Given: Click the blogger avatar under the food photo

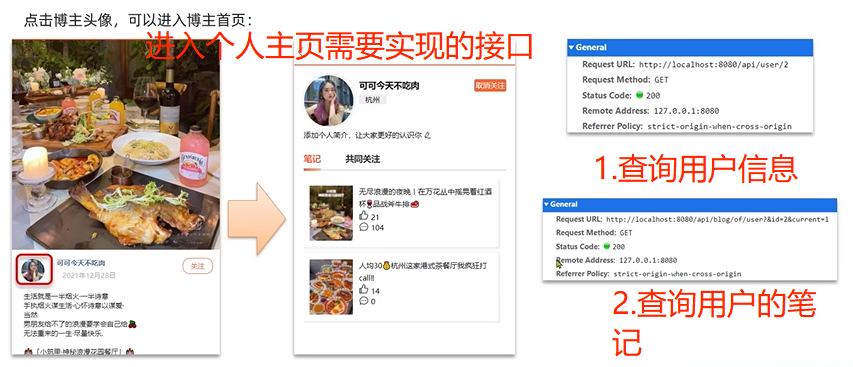Looking at the screenshot, I should coord(33,269).
